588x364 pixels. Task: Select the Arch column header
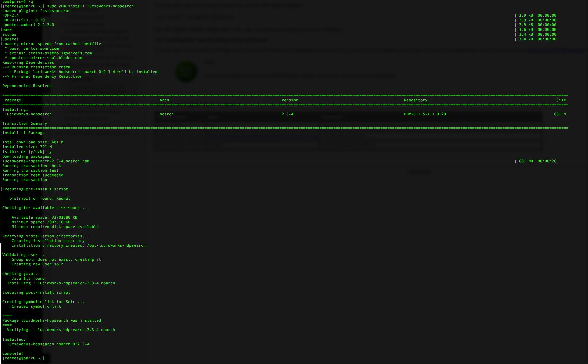coord(164,100)
